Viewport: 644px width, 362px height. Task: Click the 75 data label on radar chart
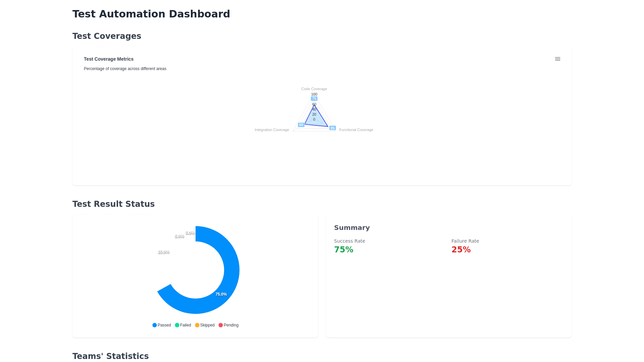[x=314, y=99]
